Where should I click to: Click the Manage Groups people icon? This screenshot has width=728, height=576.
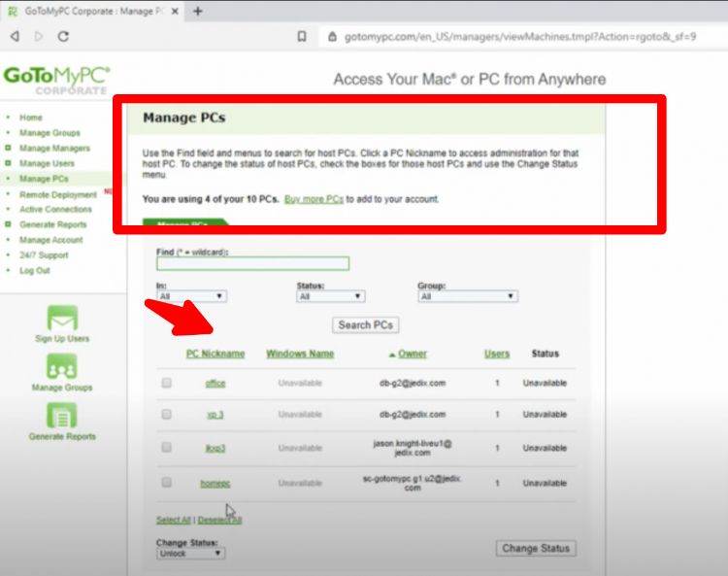click(62, 366)
